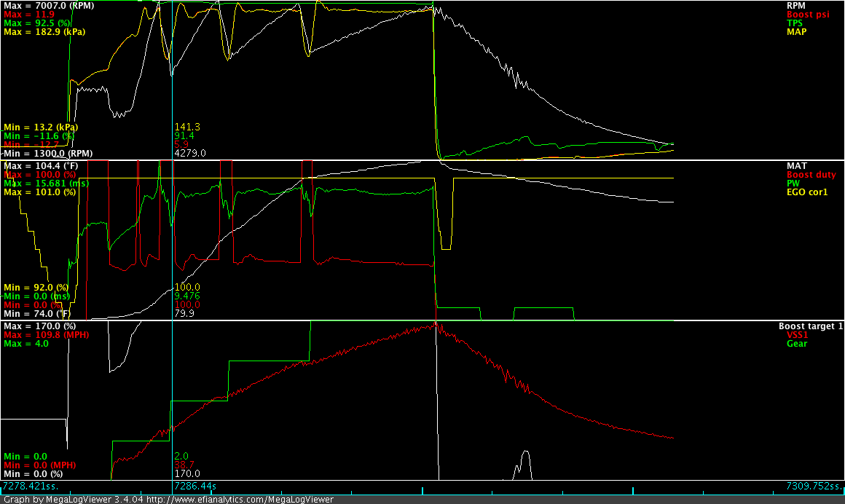Screen dimensions: 845x504
Task: Click the start time 7278.421s label
Action: (x=31, y=486)
